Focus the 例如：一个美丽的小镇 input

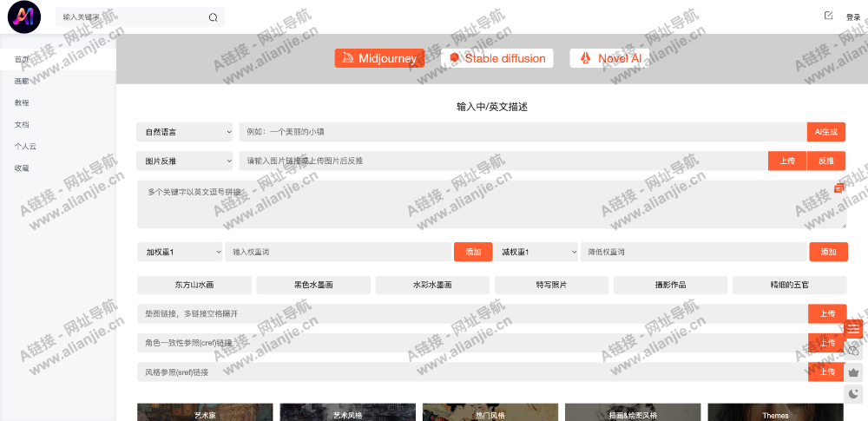(x=523, y=132)
